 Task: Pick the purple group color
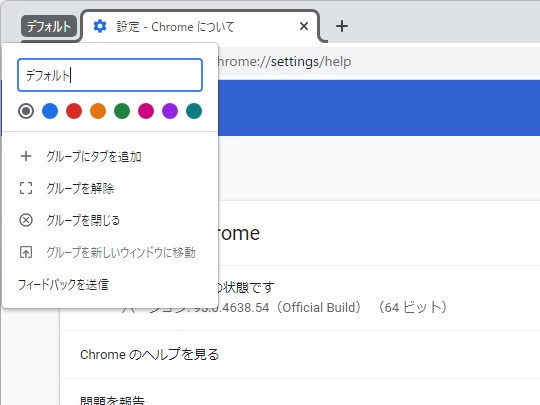[x=170, y=111]
